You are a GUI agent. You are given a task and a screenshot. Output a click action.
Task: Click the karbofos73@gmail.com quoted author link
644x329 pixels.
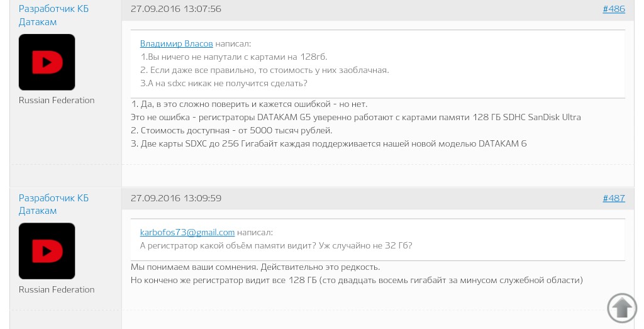click(x=187, y=233)
